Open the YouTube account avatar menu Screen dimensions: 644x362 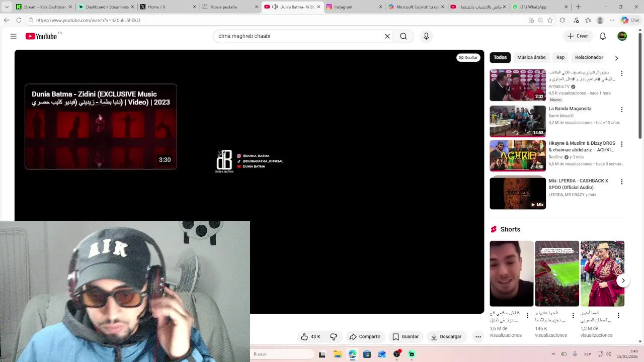click(622, 36)
